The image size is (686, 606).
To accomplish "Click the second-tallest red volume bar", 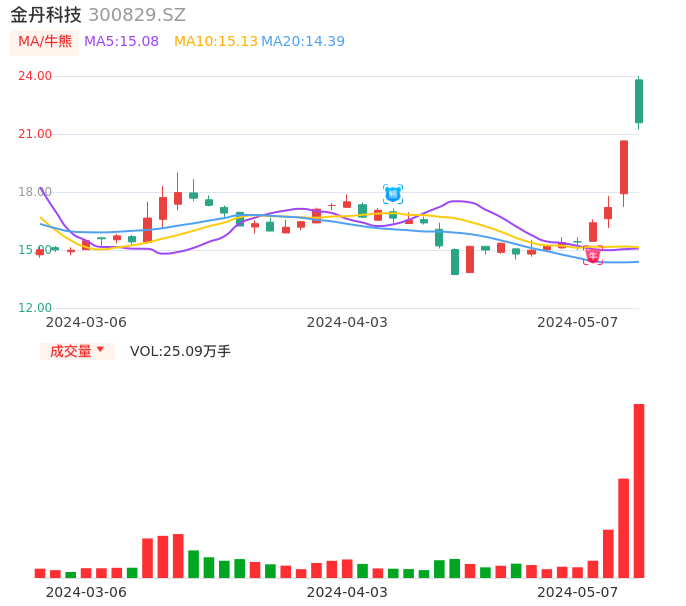I will (x=623, y=528).
